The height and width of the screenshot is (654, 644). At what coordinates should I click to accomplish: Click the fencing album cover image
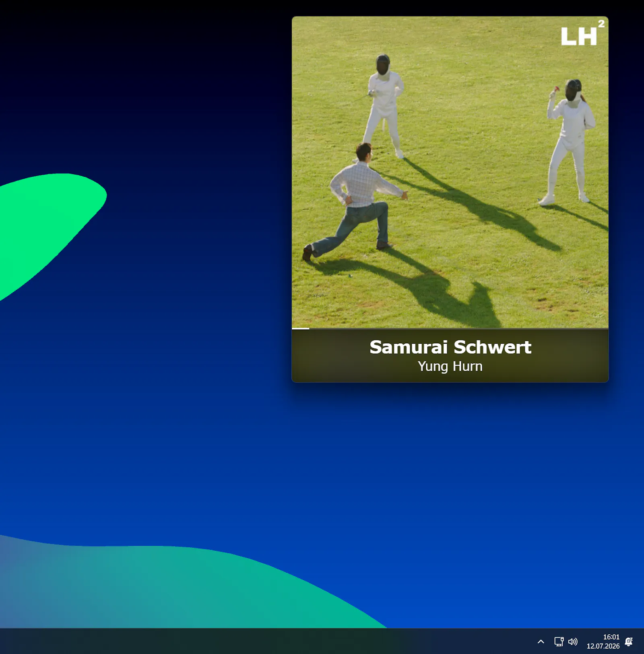(450, 172)
